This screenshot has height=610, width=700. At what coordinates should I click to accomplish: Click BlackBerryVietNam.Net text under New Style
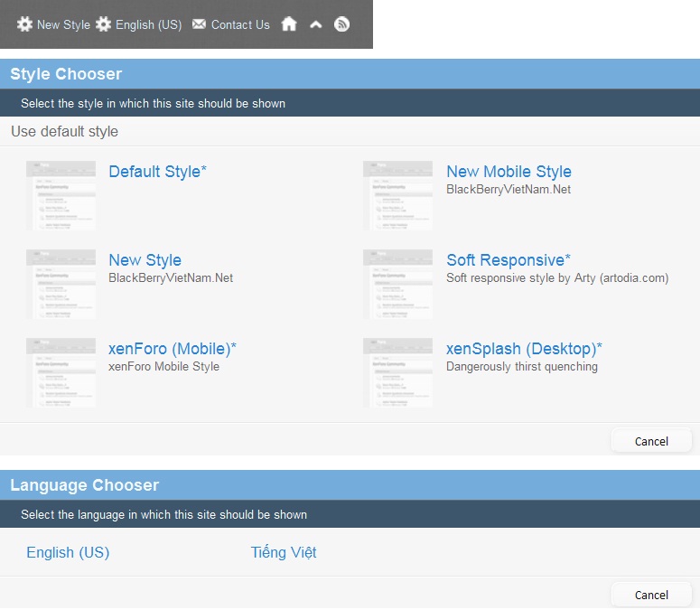171,277
